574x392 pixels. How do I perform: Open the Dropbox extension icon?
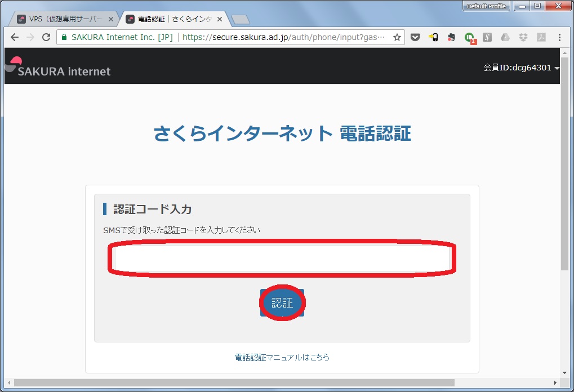coord(523,37)
